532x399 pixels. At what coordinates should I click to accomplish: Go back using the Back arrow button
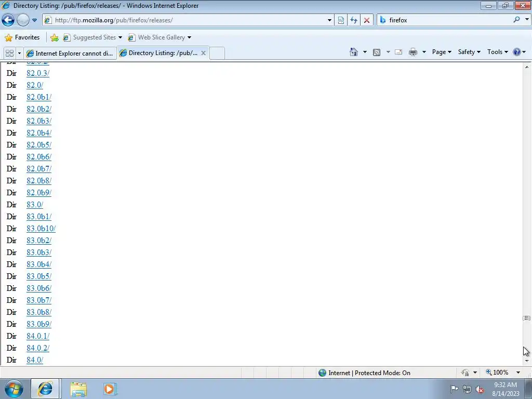[x=8, y=20]
